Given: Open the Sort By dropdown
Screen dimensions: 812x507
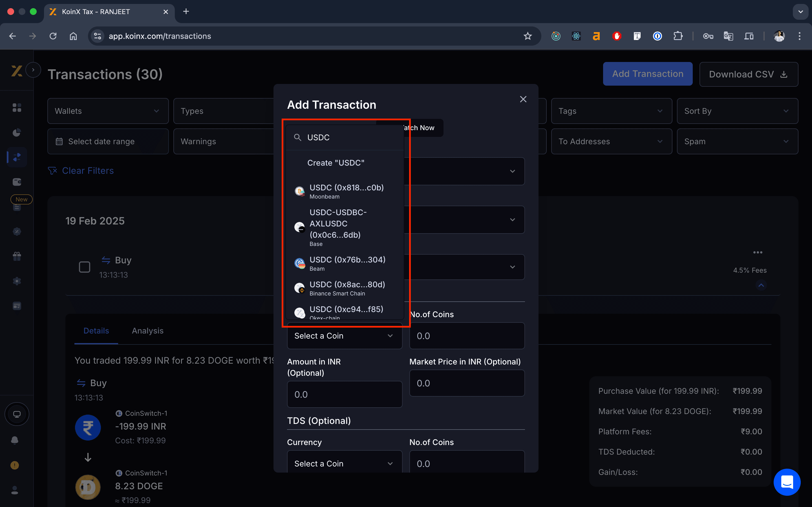Looking at the screenshot, I should [737, 111].
